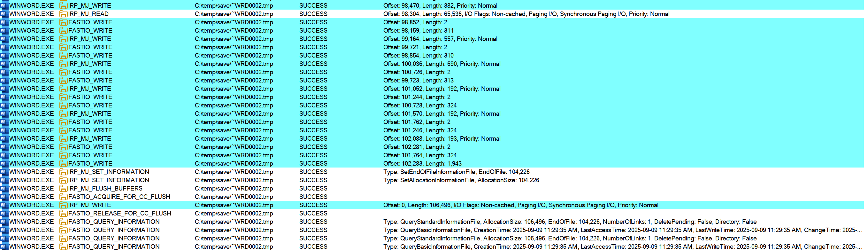Click the Word icon on the FASTIO_RELEASE_FOR_CC_FLUSH row

pyautogui.click(x=4, y=214)
